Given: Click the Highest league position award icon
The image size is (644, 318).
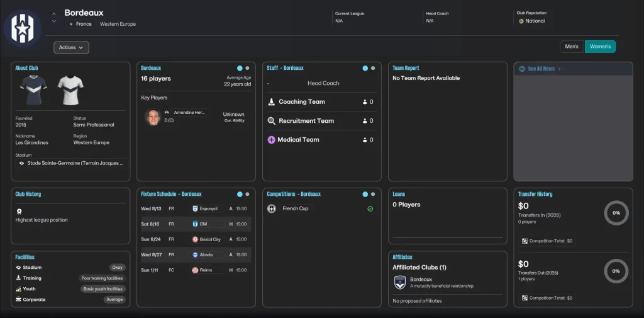Looking at the screenshot, I should coord(19,212).
